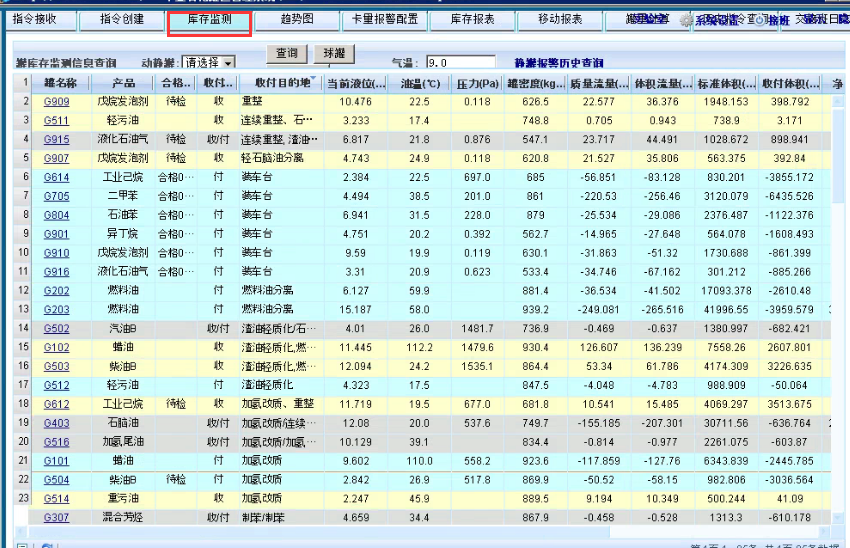Click the 油温(℃) column header

(420, 83)
